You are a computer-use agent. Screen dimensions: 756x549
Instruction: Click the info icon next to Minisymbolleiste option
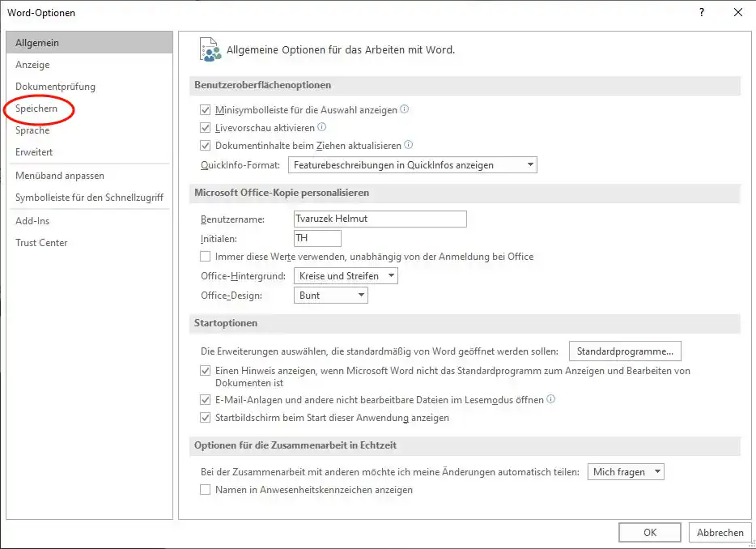pos(405,109)
